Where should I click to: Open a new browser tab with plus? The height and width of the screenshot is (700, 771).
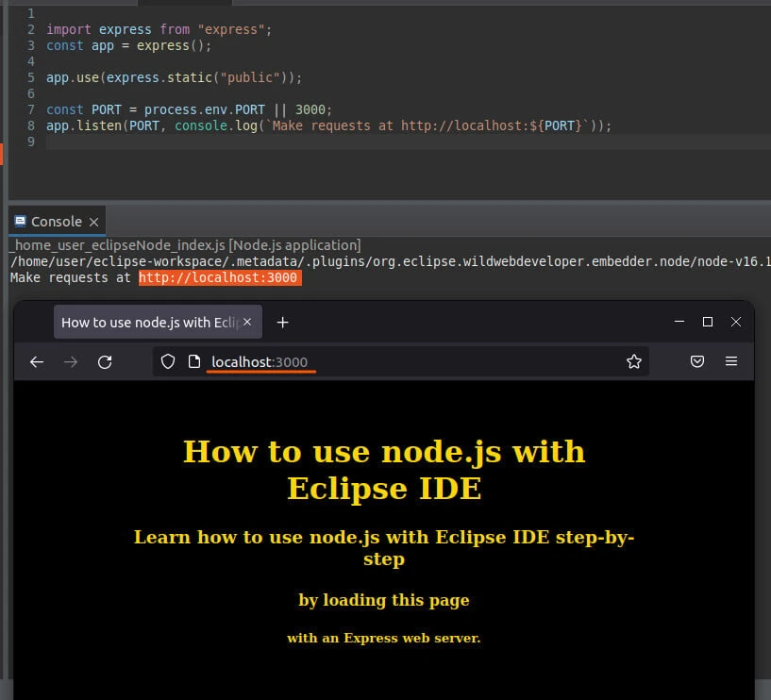coord(282,323)
